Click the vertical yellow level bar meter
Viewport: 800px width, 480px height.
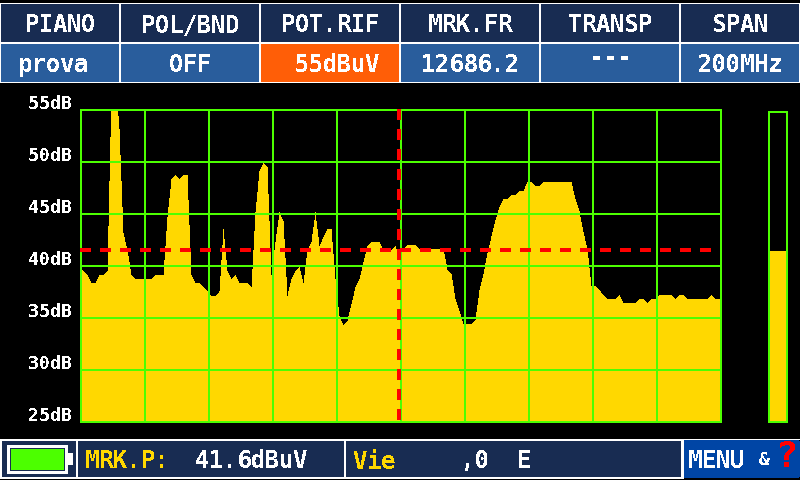pos(778,267)
